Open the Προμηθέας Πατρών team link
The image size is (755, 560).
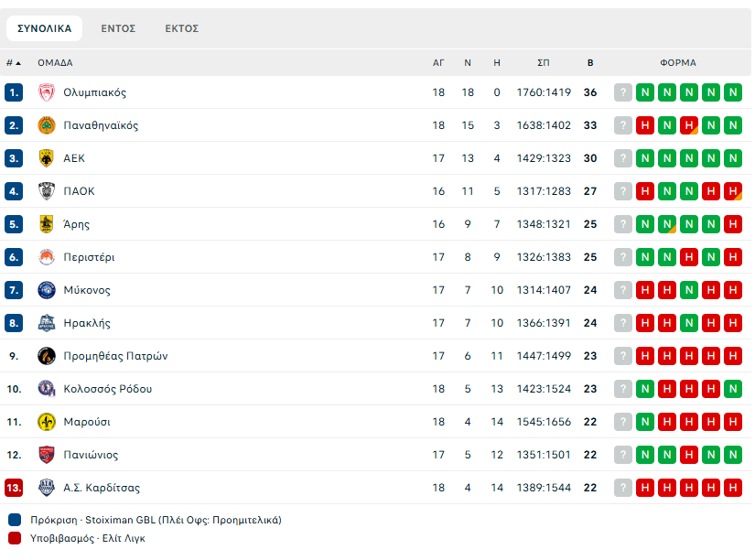click(115, 356)
